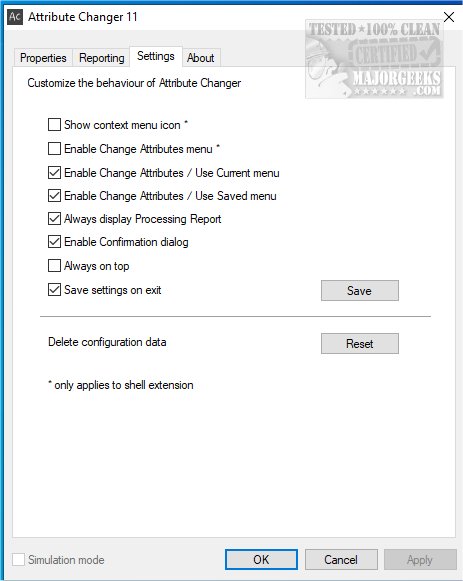
Task: Select the Settings tab
Action: point(156,56)
